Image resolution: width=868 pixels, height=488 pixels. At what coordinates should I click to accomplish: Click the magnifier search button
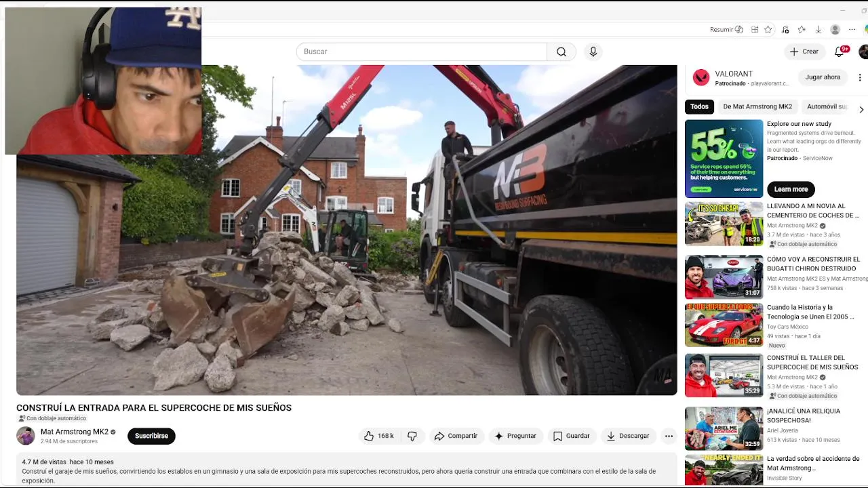coord(561,52)
